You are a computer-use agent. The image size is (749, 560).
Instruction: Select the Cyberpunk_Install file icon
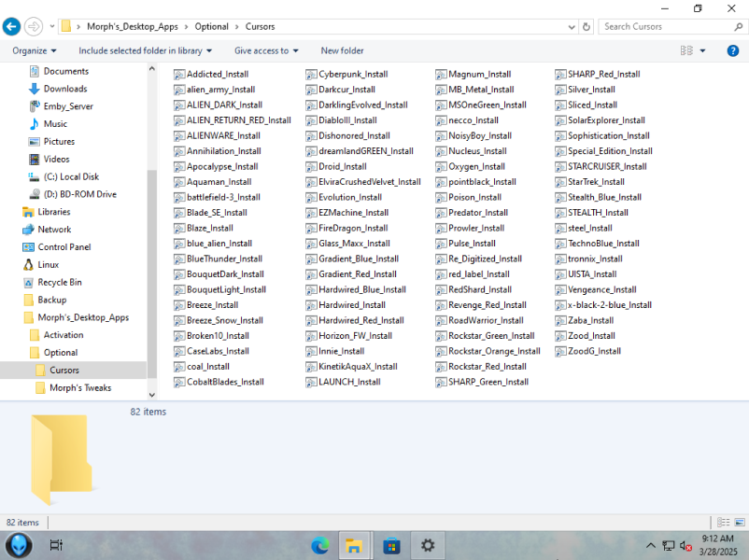click(311, 75)
